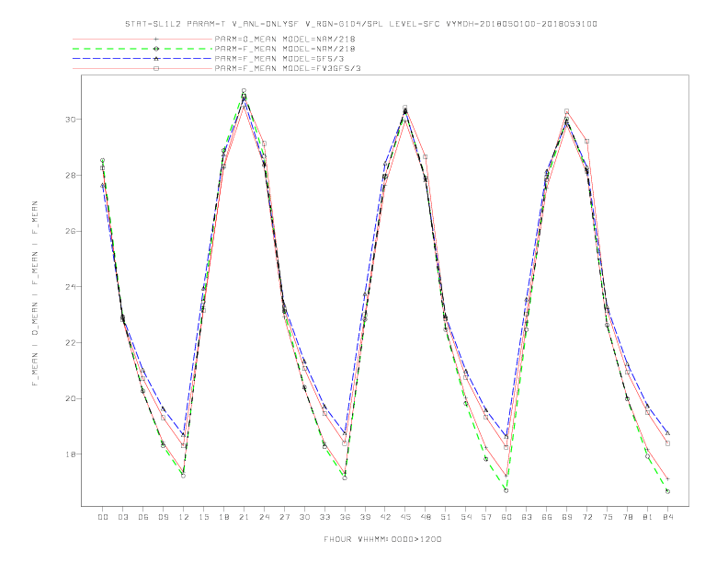Click y-axis tick label 20
This screenshot has height=563, width=728.
coord(71,398)
